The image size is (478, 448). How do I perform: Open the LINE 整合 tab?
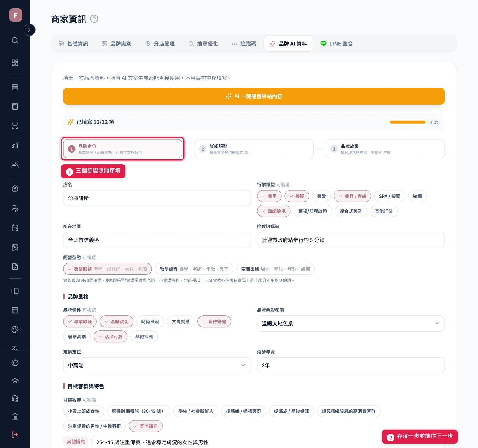point(336,44)
